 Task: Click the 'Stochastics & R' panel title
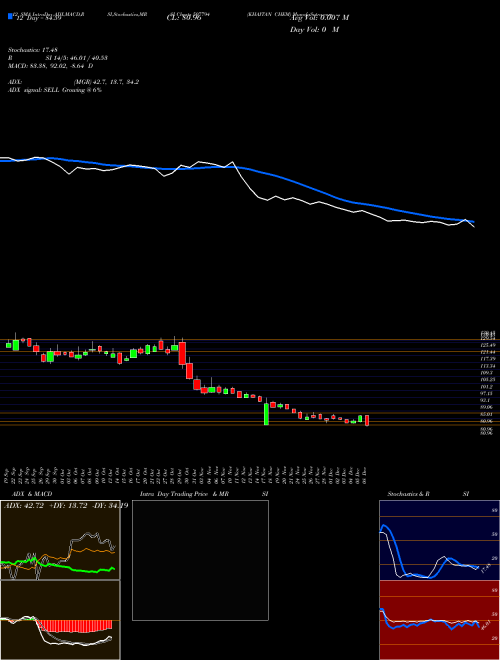pyautogui.click(x=408, y=494)
